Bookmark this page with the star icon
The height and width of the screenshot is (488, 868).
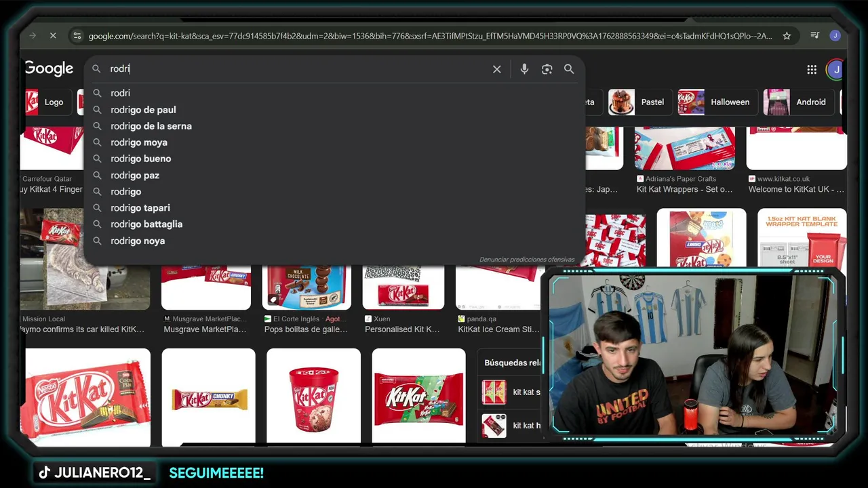pos(787,36)
